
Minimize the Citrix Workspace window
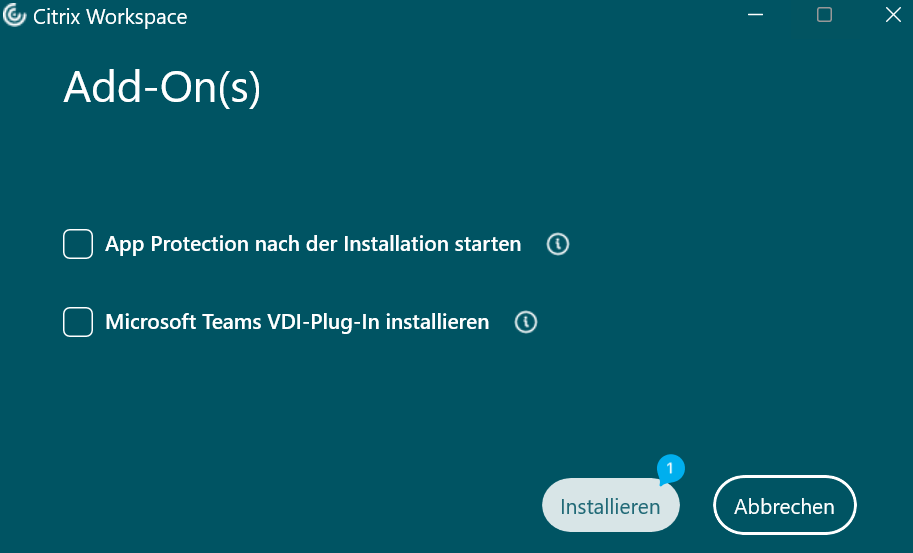(758, 16)
